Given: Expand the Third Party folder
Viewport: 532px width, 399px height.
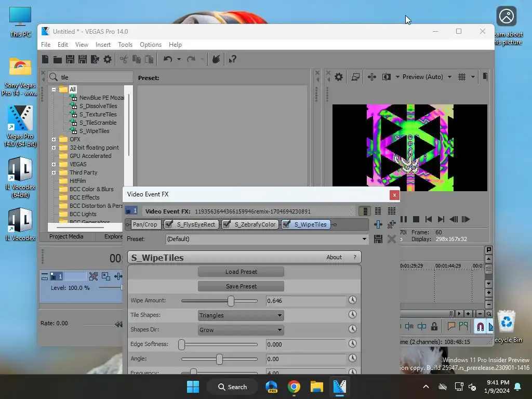Looking at the screenshot, I should pos(54,172).
